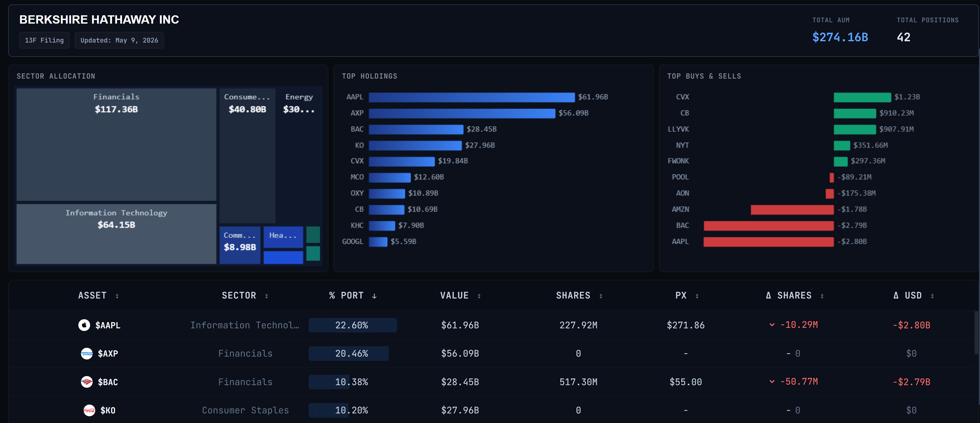Click the % PORT column header

pyautogui.click(x=346, y=296)
